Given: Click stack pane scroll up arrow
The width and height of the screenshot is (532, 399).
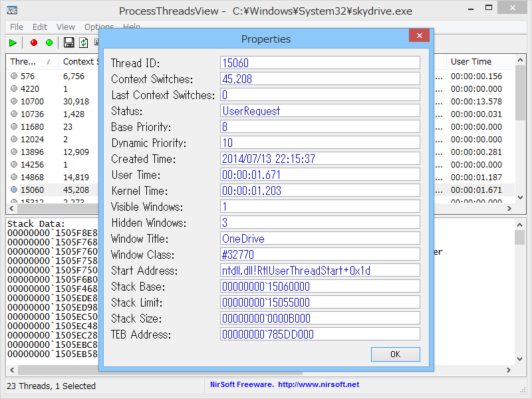Looking at the screenshot, I should 519,224.
